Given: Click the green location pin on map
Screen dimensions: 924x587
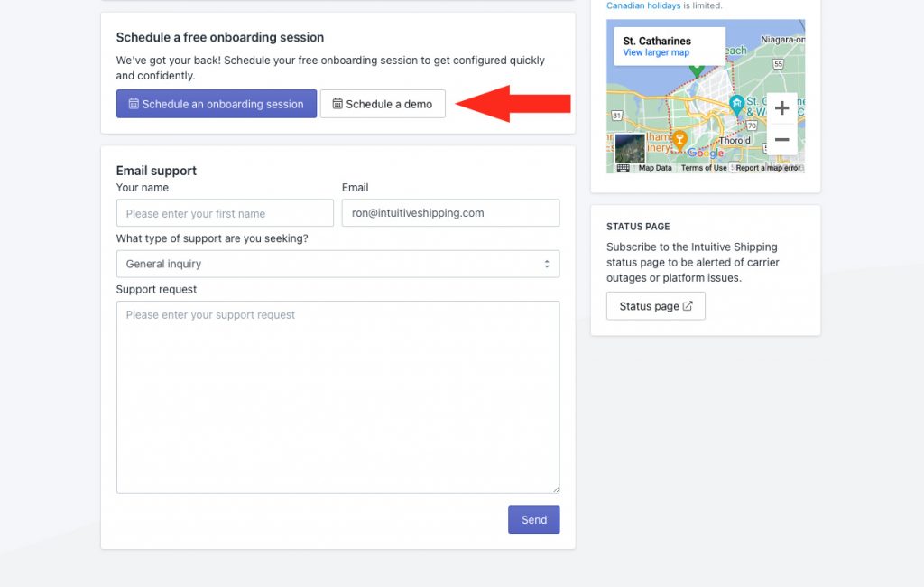Looking at the screenshot, I should [697, 72].
